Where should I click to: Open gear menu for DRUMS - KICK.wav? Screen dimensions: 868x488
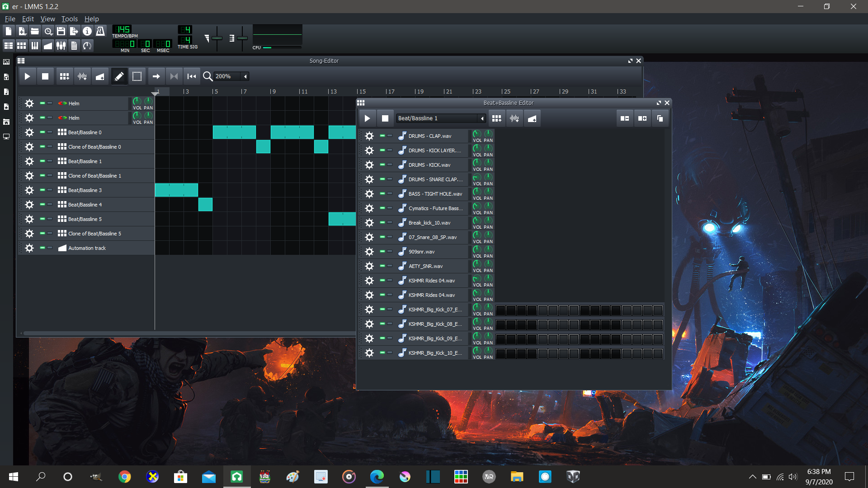(369, 165)
